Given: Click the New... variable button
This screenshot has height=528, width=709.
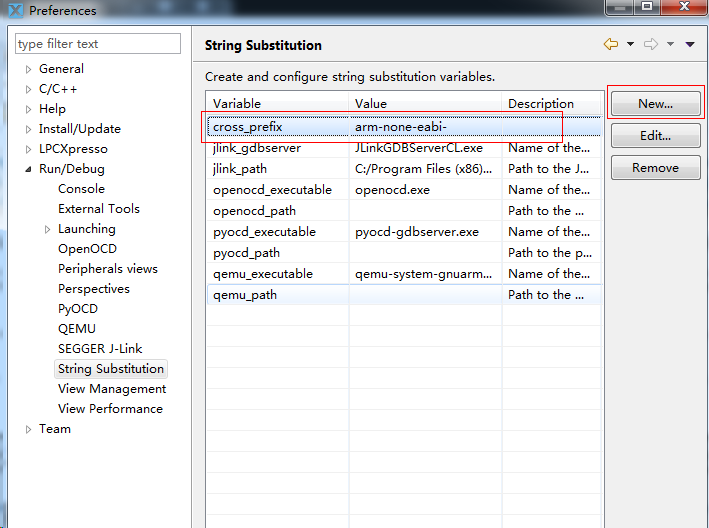Looking at the screenshot, I should click(x=656, y=104).
